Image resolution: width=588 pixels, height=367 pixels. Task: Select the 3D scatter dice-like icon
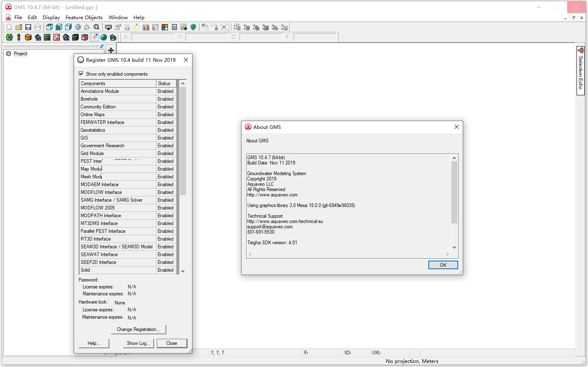point(85,37)
